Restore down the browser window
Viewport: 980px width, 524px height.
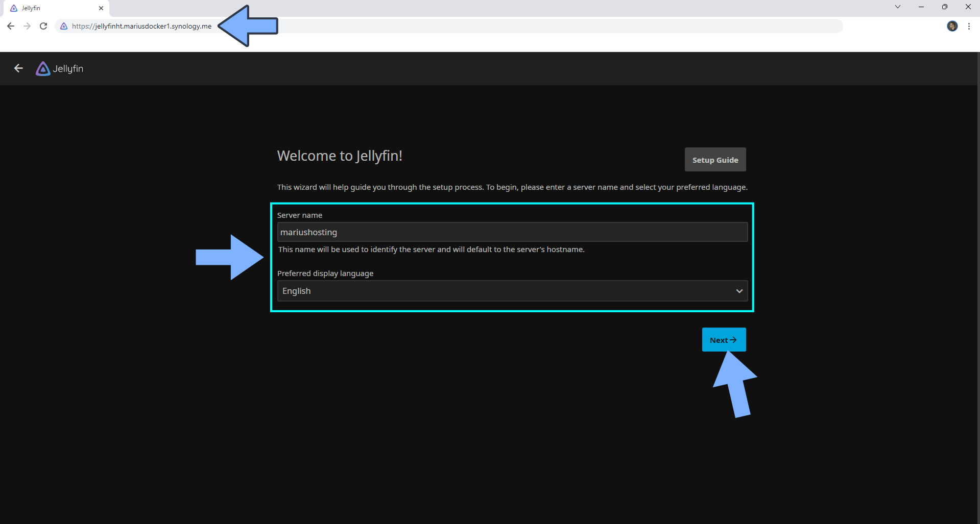[x=945, y=7]
